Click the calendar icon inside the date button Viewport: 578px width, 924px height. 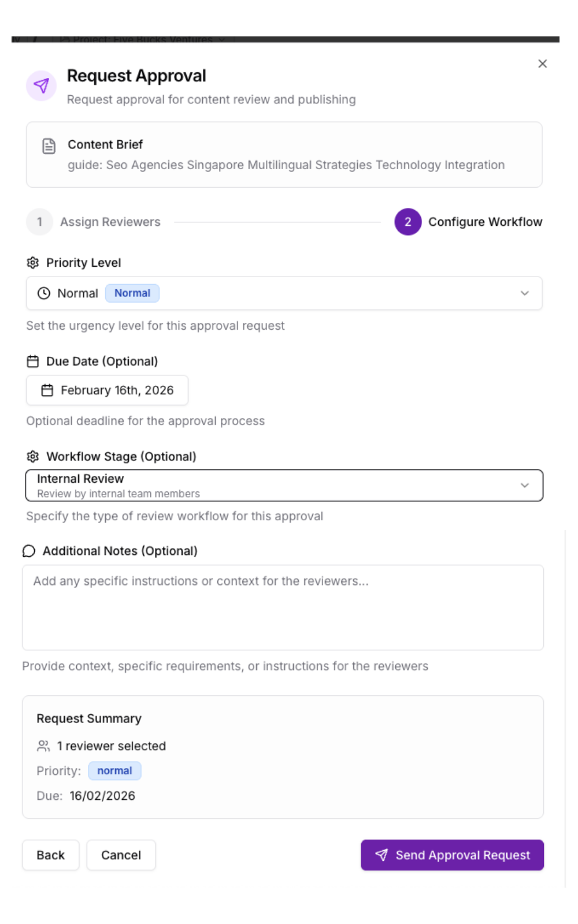[x=47, y=390]
